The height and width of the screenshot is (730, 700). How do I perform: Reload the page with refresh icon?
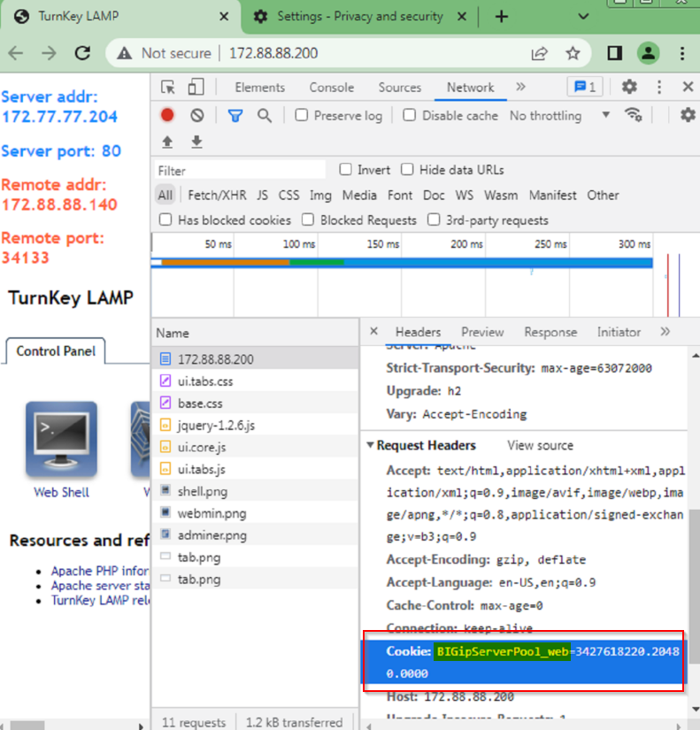point(82,54)
